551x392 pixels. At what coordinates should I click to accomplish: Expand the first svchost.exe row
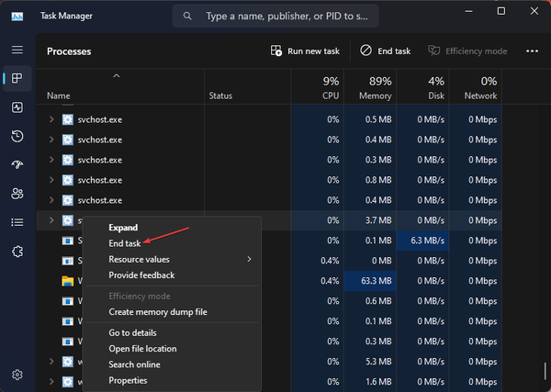coord(51,119)
